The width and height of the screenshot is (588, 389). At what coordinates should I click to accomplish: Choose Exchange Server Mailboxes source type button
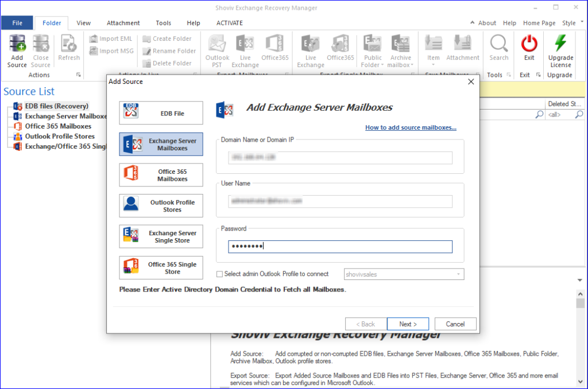tap(161, 144)
